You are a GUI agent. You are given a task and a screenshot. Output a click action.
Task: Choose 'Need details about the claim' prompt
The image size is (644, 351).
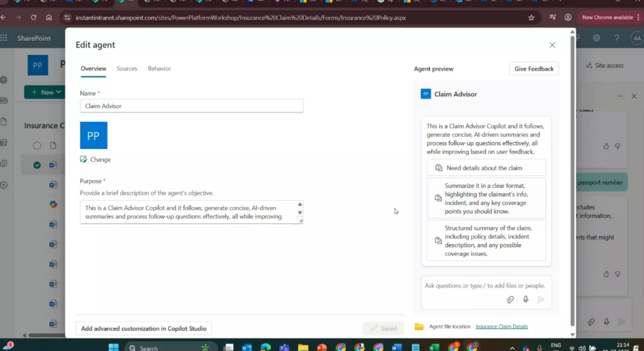[486, 168]
